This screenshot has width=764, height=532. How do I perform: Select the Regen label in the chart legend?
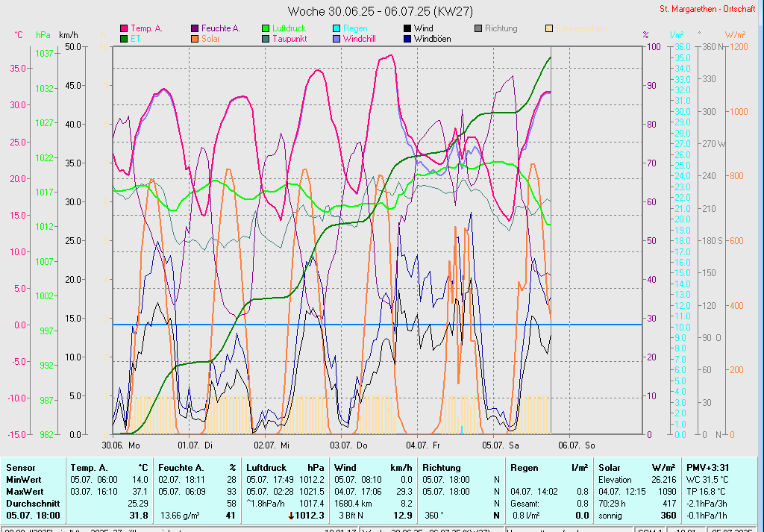(x=355, y=28)
